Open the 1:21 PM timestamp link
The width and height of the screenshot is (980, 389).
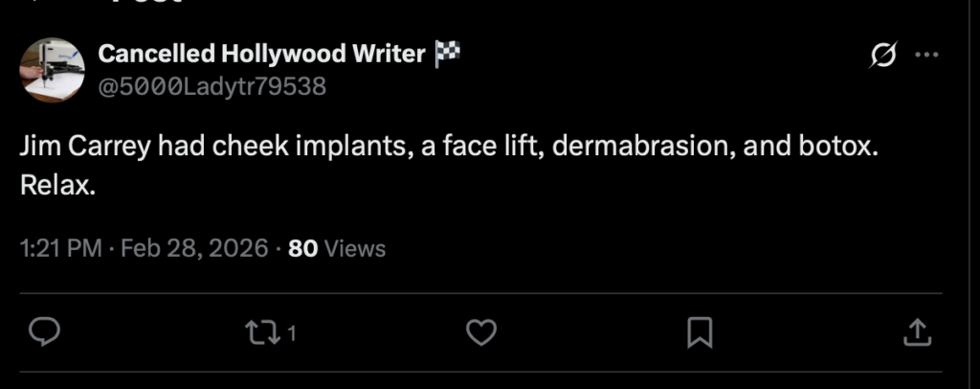(60, 249)
